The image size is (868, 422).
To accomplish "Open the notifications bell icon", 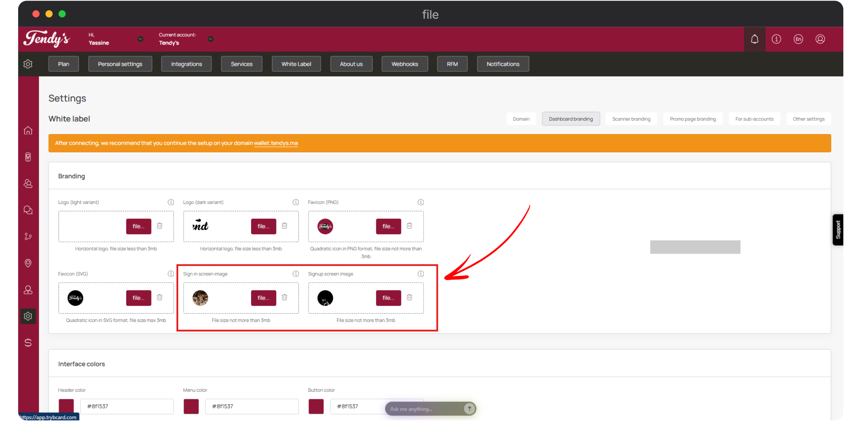I will (754, 39).
